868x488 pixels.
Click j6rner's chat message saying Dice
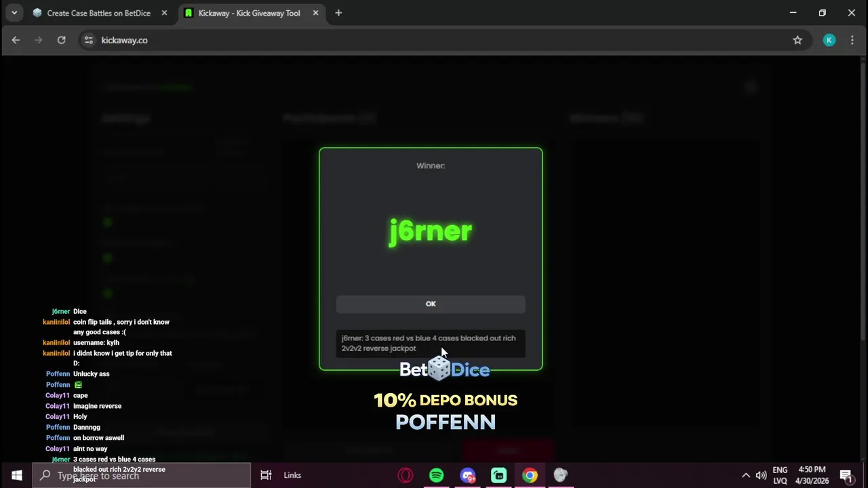point(79,311)
